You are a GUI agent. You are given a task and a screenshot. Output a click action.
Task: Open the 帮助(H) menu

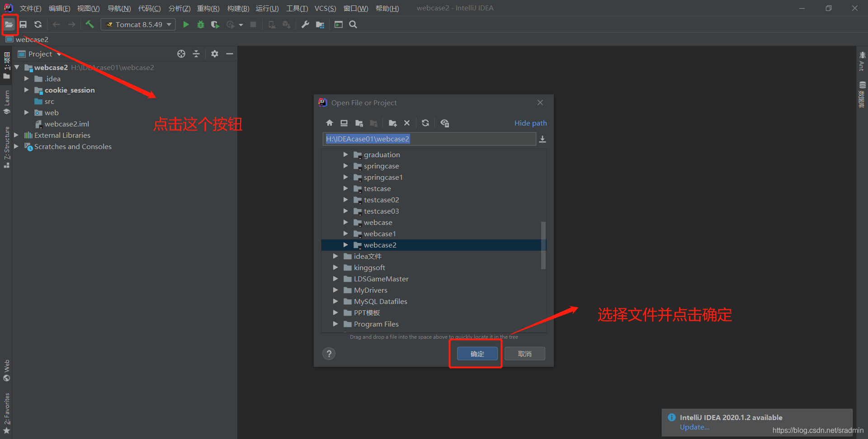click(x=387, y=8)
